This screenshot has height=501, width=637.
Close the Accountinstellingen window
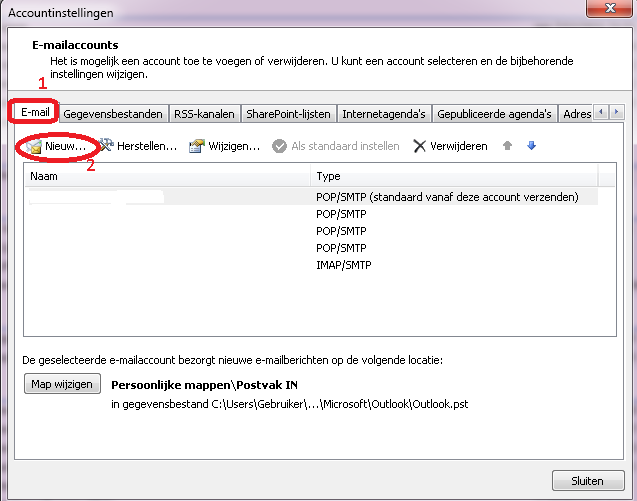(x=609, y=8)
